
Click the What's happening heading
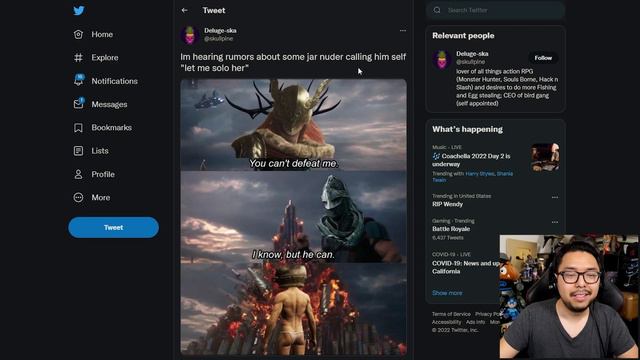click(x=467, y=129)
